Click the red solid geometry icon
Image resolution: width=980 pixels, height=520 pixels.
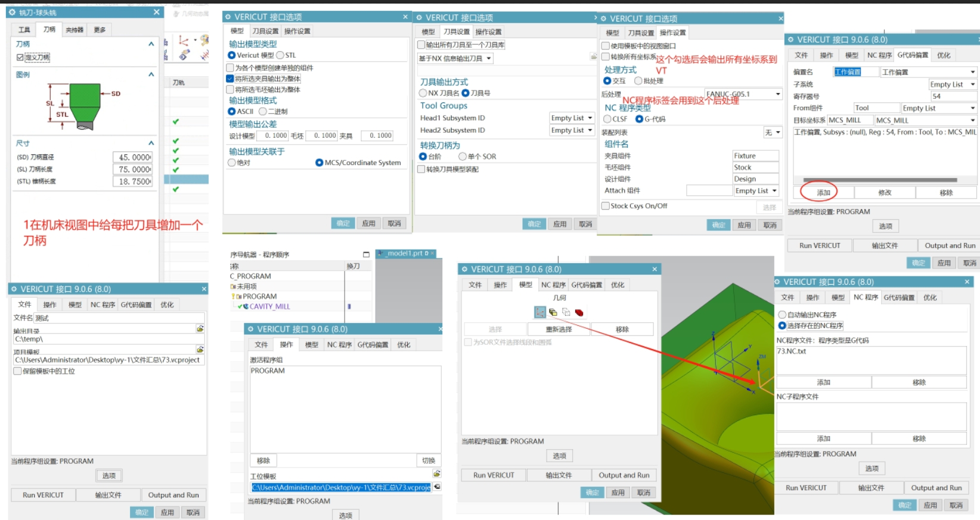pyautogui.click(x=579, y=312)
